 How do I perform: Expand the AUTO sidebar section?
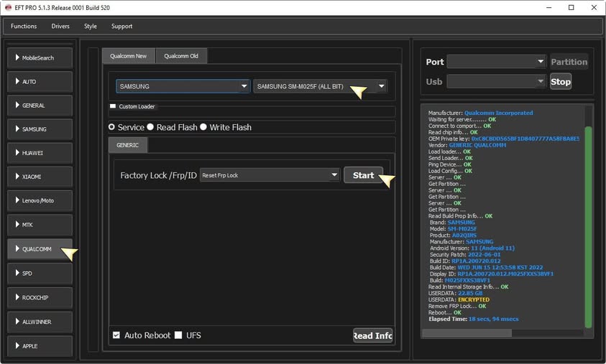(x=40, y=82)
